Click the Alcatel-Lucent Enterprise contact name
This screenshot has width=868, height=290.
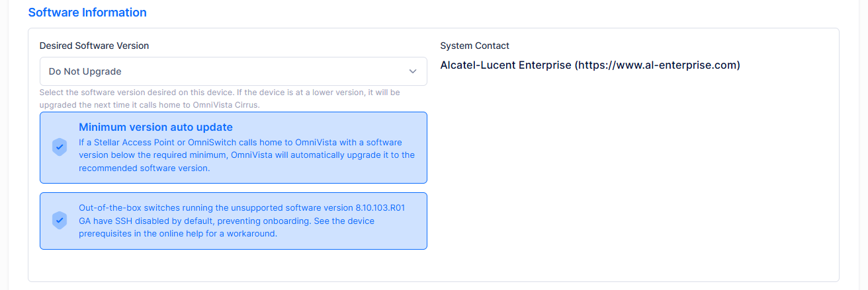coord(505,65)
